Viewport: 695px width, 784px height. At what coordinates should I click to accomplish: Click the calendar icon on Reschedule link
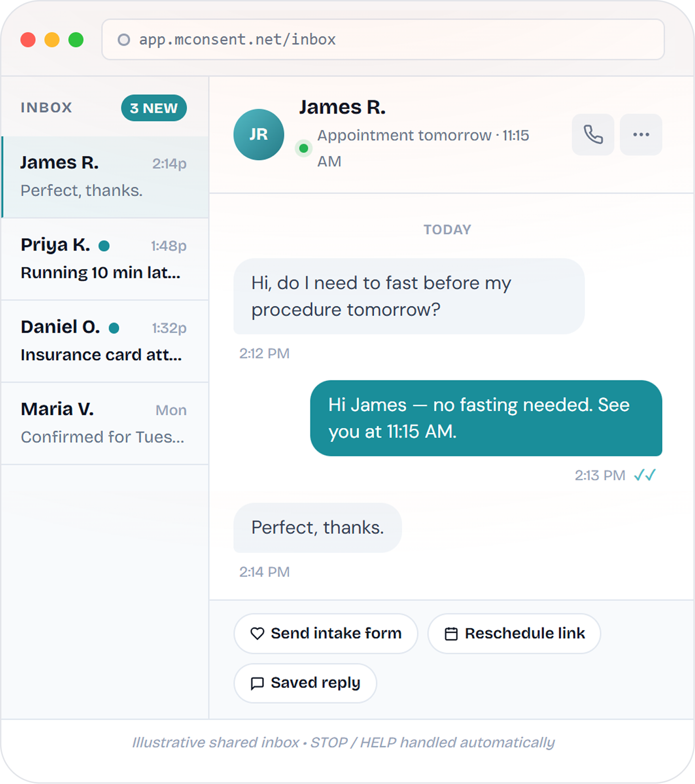451,634
